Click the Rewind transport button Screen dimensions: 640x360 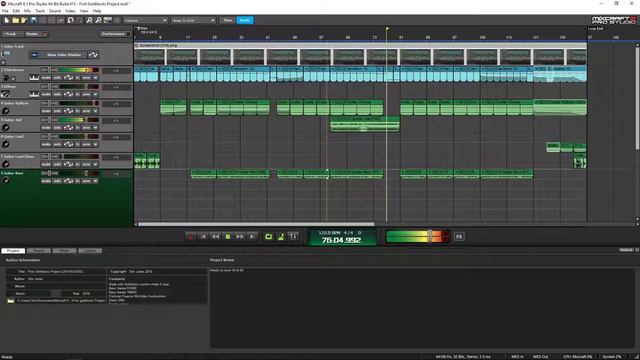[x=216, y=237]
